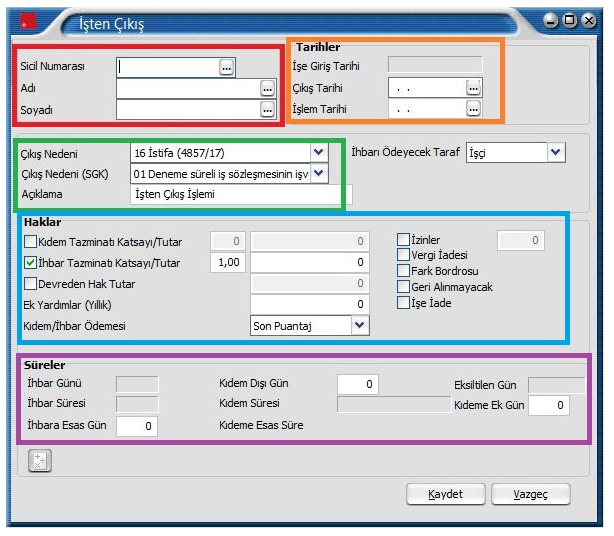Tick the Vergi İadesi checkbox
Image resolution: width=614 pixels, height=536 pixels.
(403, 255)
